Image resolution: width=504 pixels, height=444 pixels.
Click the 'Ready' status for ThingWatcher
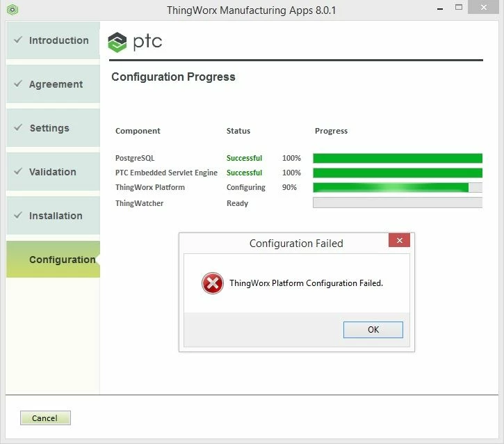(237, 203)
